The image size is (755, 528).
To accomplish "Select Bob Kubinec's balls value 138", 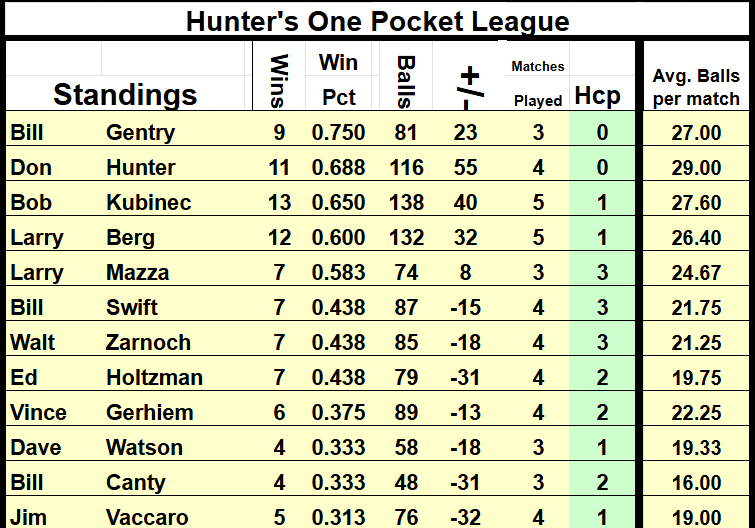I will pos(405,202).
